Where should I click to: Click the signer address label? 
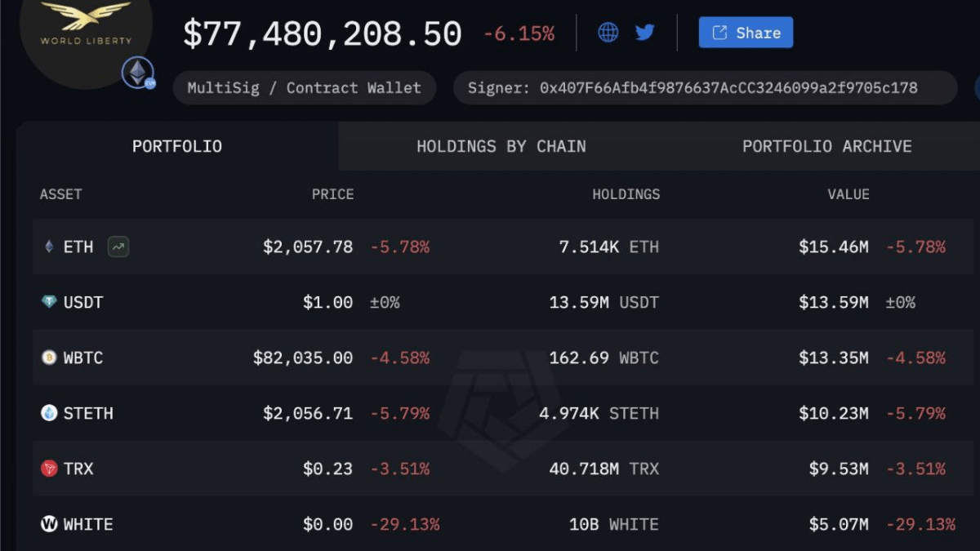pos(704,88)
